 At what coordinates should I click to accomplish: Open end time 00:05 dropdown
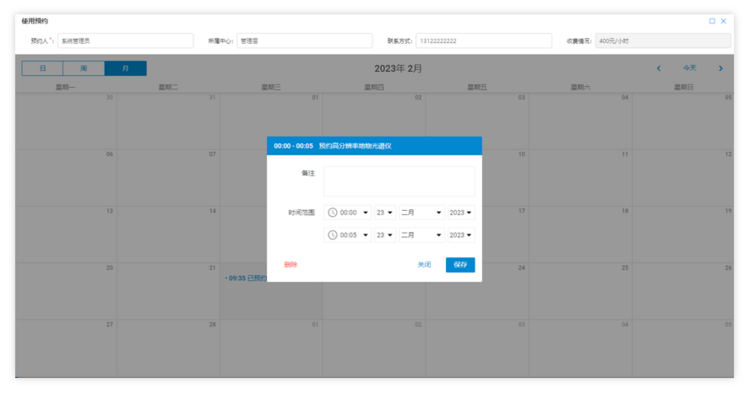[x=348, y=235]
